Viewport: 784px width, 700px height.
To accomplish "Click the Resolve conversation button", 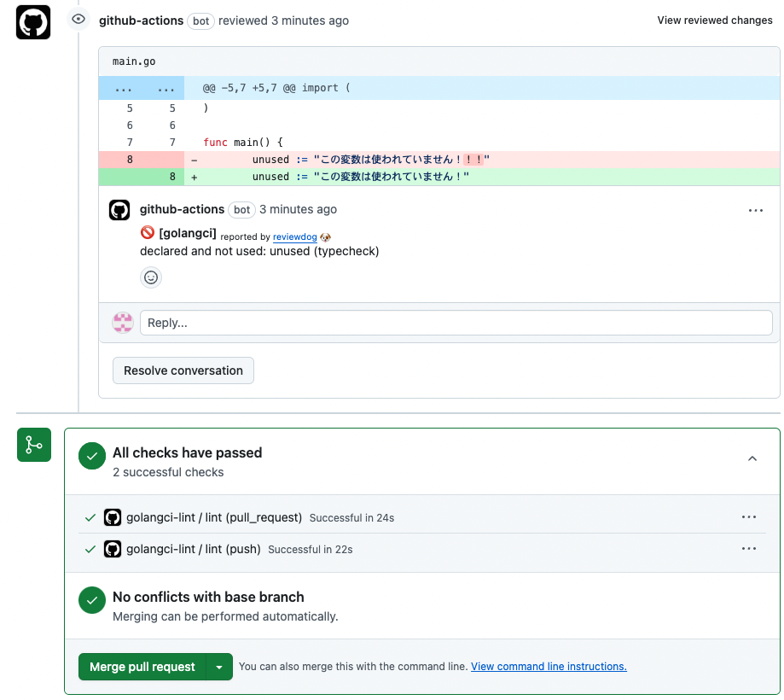I will (183, 370).
